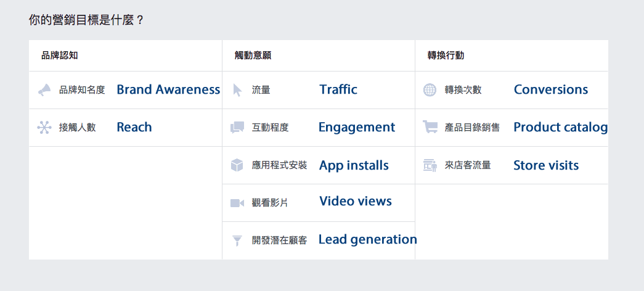
Task: Click the storefront icon for Store visits
Action: point(430,165)
